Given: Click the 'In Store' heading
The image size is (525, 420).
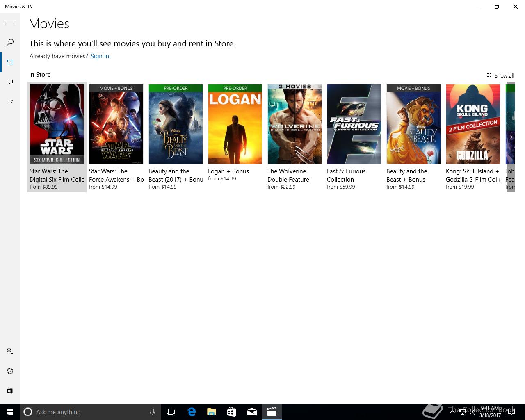Looking at the screenshot, I should (x=40, y=75).
